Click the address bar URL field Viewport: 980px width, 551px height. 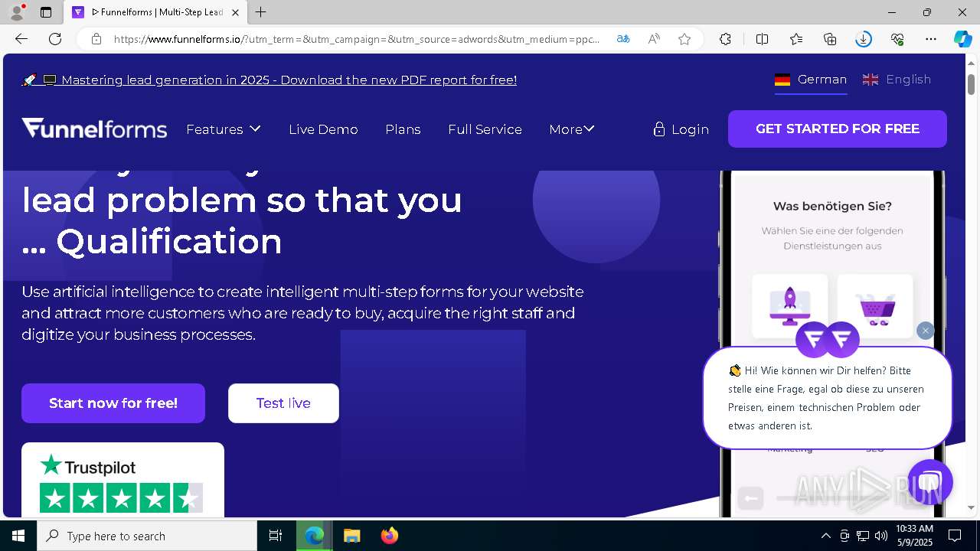[357, 39]
